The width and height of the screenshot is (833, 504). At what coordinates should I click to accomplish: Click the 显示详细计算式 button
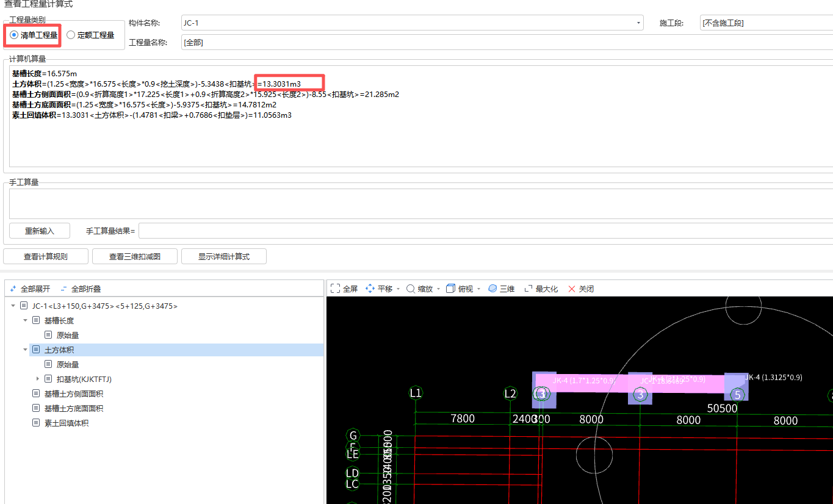224,256
